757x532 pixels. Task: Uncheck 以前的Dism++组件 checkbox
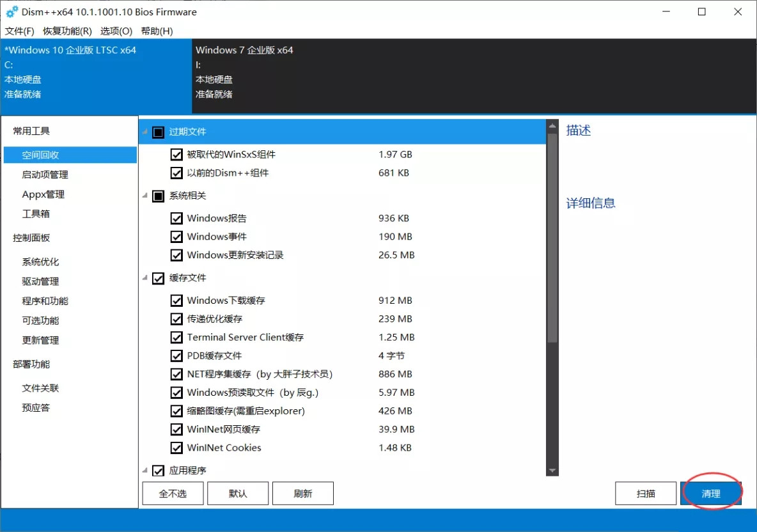point(176,173)
